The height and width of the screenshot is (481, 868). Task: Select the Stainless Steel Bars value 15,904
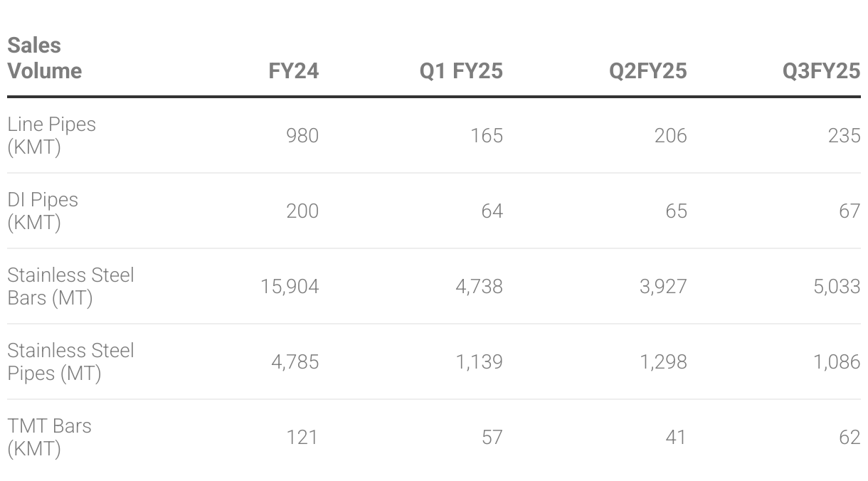290,286
